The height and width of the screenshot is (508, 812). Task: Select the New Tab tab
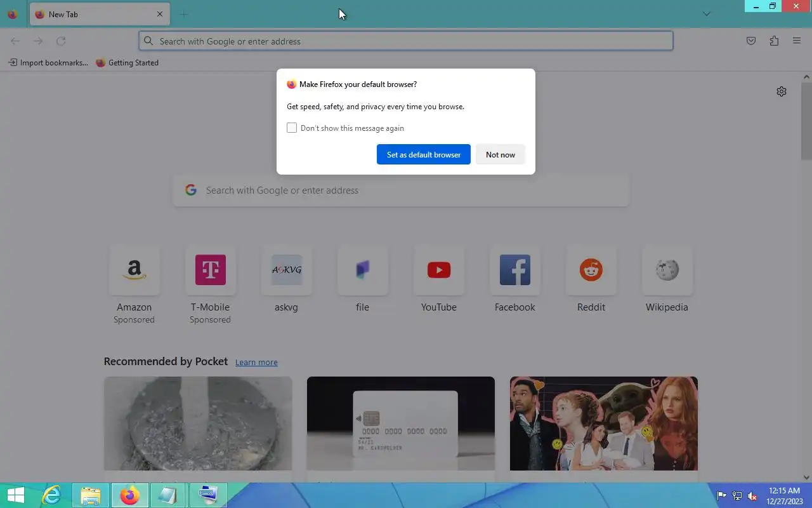[100, 14]
